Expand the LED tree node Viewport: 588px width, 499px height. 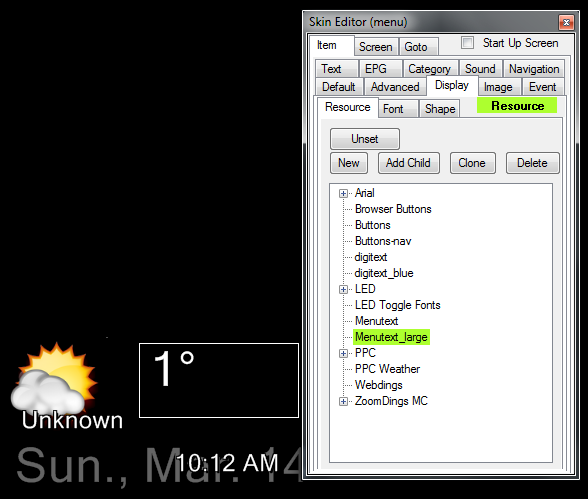(343, 289)
